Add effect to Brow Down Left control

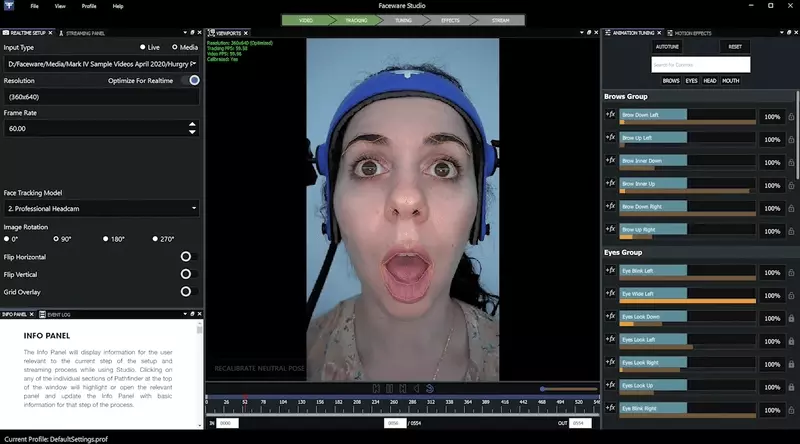point(610,114)
